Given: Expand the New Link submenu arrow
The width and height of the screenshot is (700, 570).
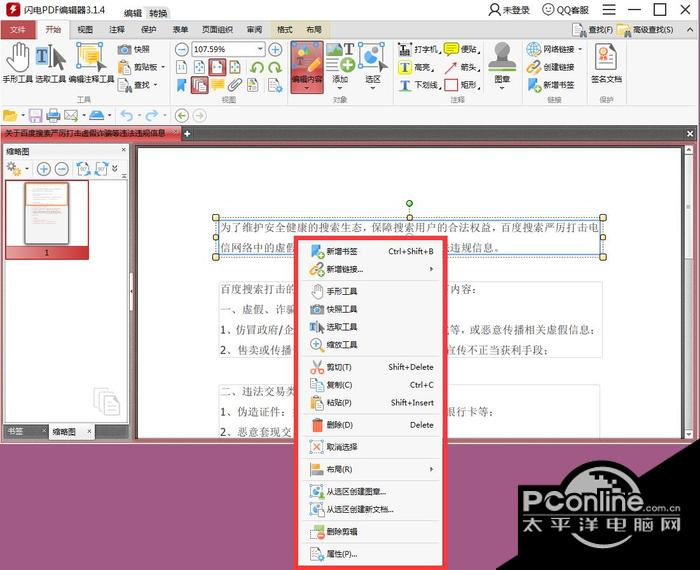Looking at the screenshot, I should pos(431,269).
